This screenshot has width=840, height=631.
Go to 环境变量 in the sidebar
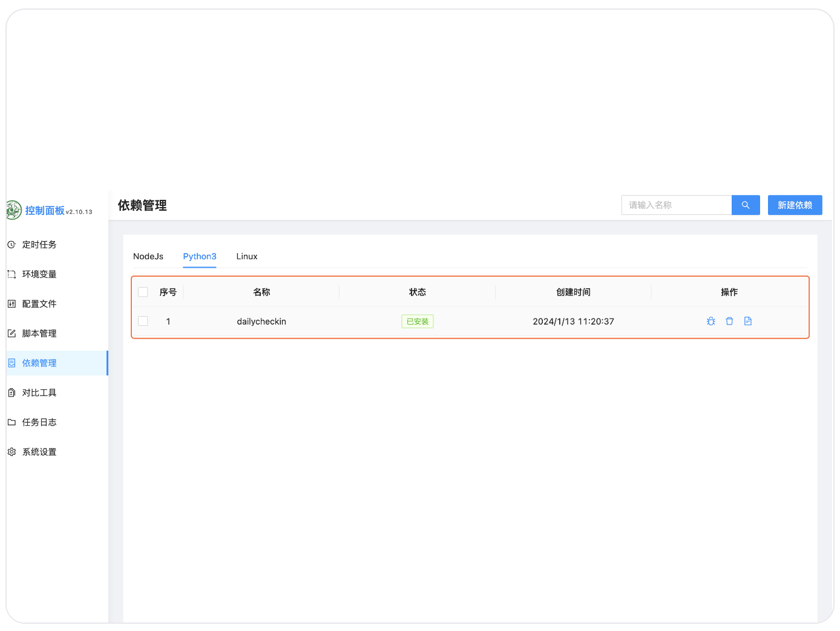point(39,274)
